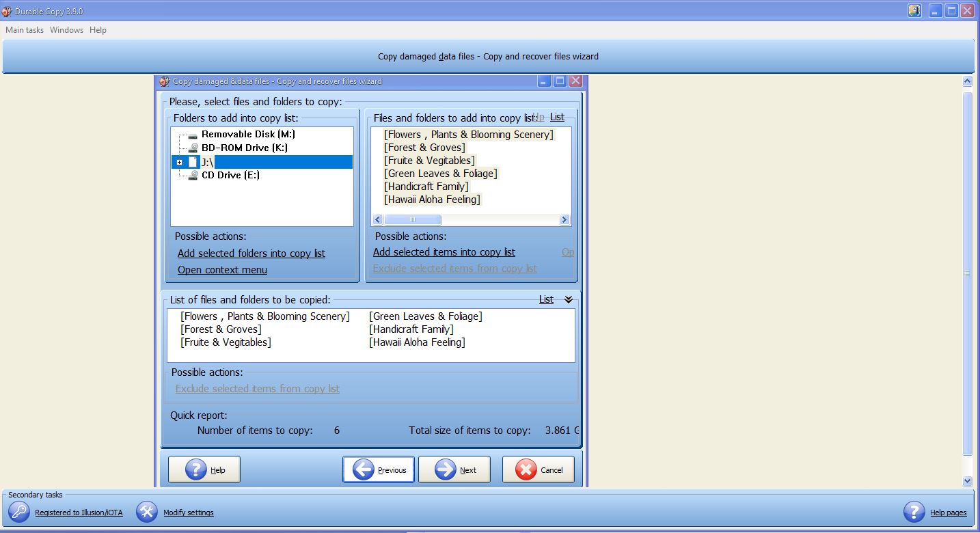Click the blue Help question mark icon

196,469
